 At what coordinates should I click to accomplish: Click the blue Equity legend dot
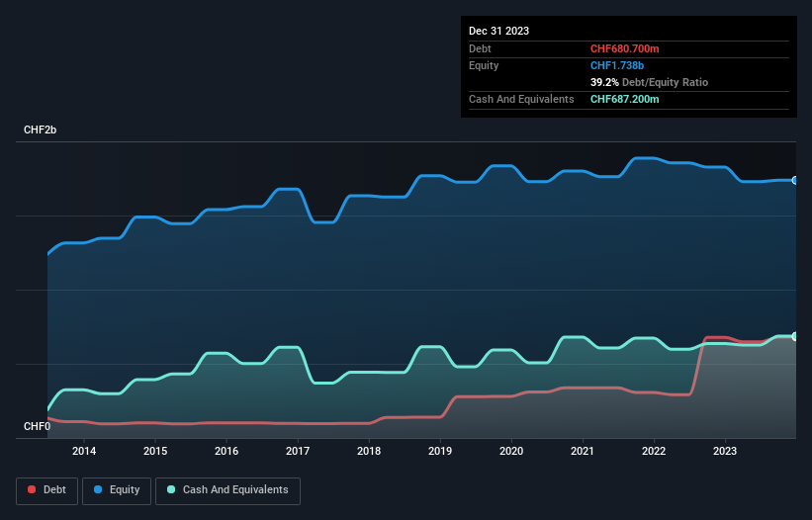pyautogui.click(x=98, y=489)
